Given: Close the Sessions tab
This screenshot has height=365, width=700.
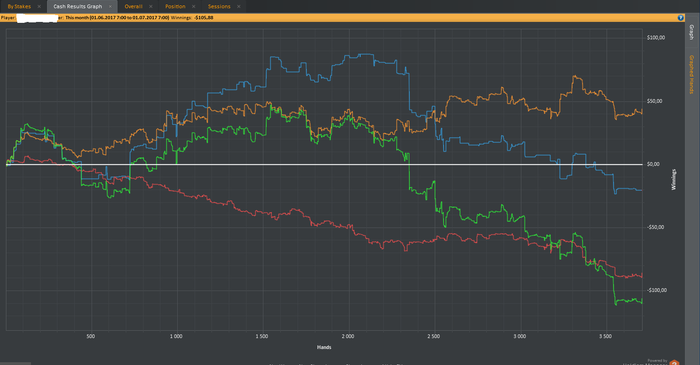Looking at the screenshot, I should pos(238,6).
